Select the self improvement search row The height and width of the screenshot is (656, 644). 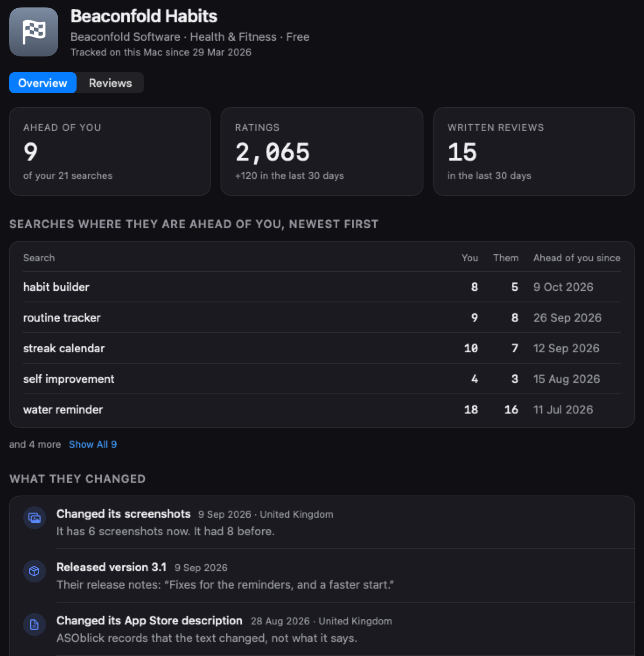(x=322, y=379)
